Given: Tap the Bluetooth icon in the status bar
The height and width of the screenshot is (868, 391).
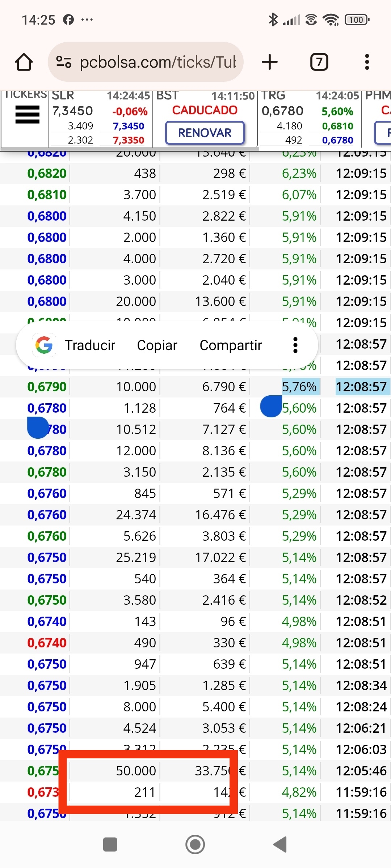Looking at the screenshot, I should tap(273, 19).
